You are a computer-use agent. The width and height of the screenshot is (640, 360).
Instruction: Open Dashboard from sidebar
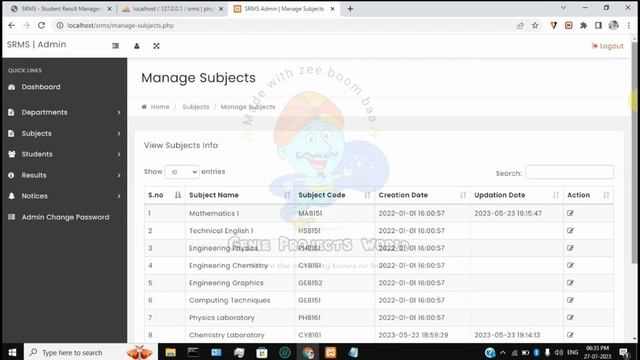tap(41, 87)
